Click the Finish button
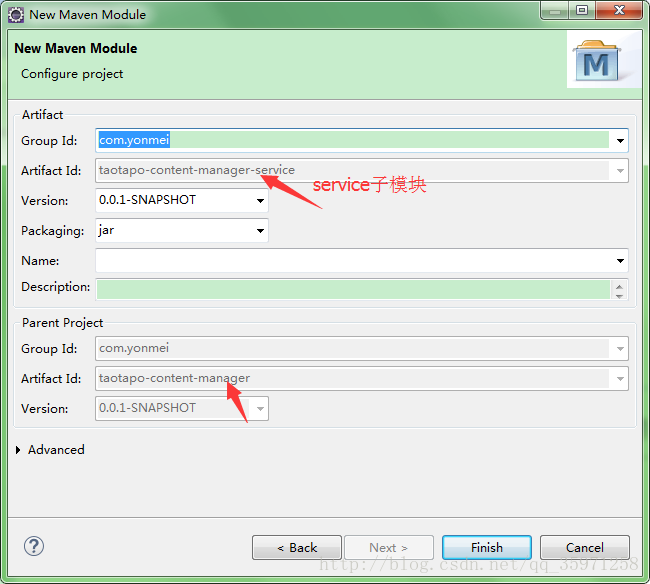 [487, 548]
